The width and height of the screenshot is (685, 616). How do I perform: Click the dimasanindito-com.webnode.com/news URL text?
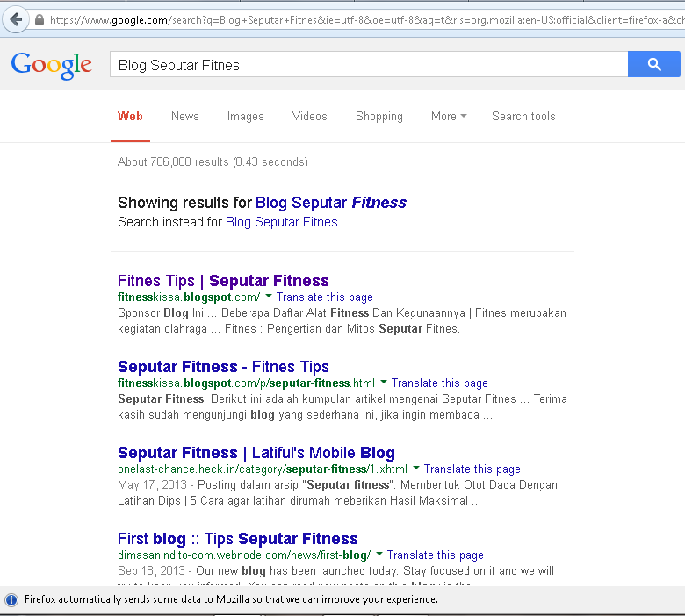pyautogui.click(x=244, y=555)
